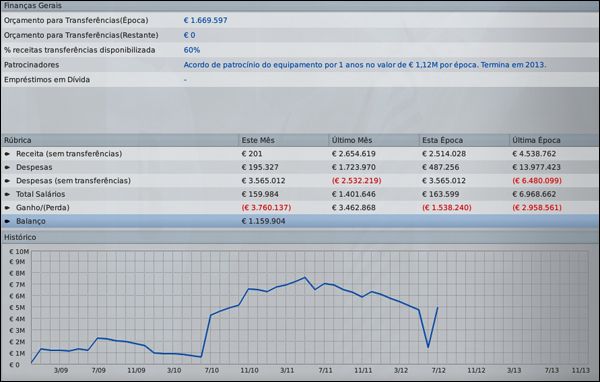Click the value € 159.984

click(x=260, y=194)
